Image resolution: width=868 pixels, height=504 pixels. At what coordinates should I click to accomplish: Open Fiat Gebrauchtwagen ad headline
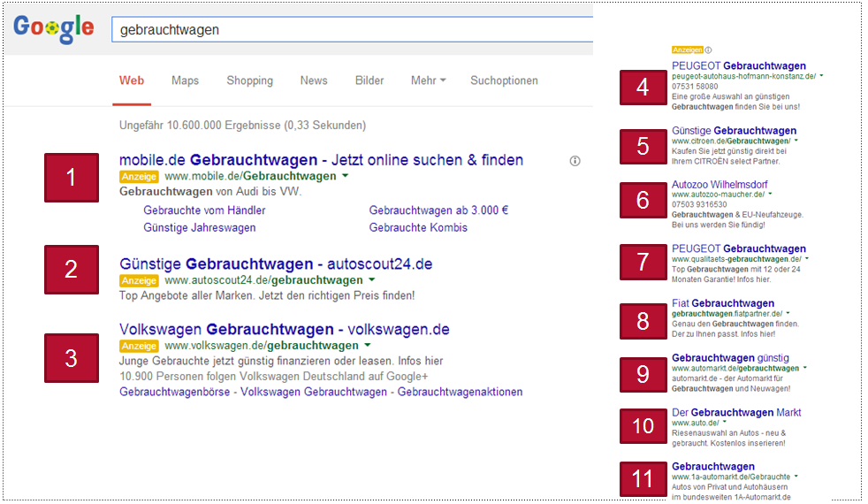(x=723, y=303)
